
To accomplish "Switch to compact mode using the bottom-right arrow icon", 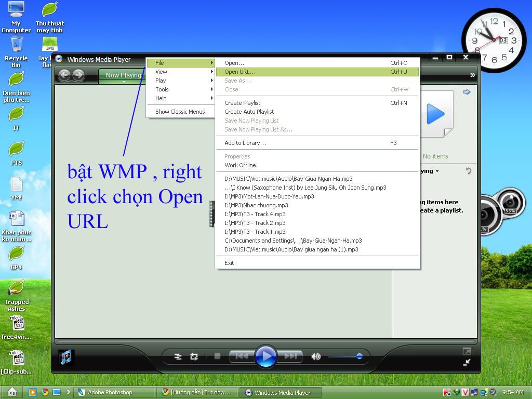I will tap(467, 362).
